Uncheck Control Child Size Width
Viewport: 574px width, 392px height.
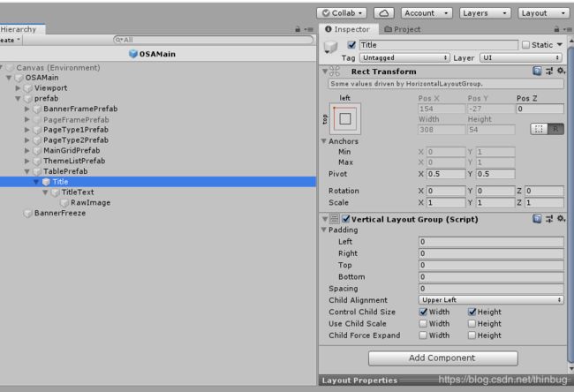point(424,312)
